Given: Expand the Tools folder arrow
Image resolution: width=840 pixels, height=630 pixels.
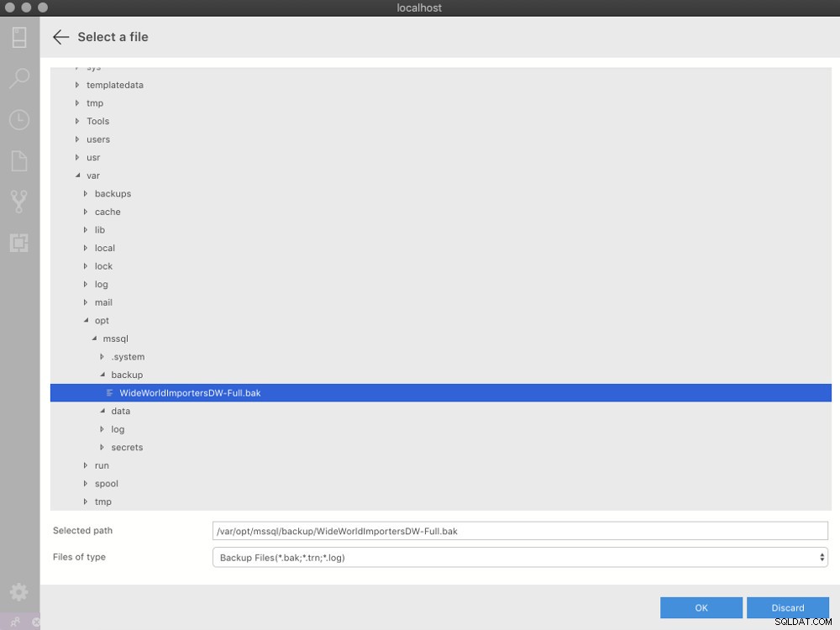Looking at the screenshot, I should tap(77, 121).
